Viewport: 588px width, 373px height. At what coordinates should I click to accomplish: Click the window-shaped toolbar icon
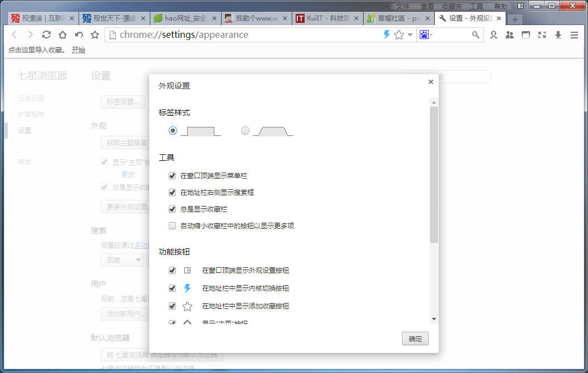point(526,35)
